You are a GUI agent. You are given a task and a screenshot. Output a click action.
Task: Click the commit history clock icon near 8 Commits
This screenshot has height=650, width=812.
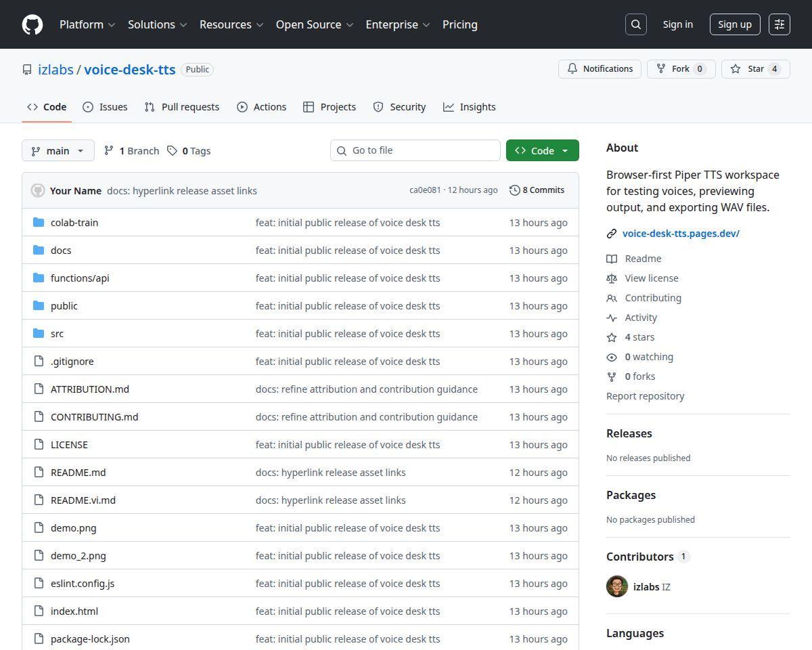[x=514, y=190]
